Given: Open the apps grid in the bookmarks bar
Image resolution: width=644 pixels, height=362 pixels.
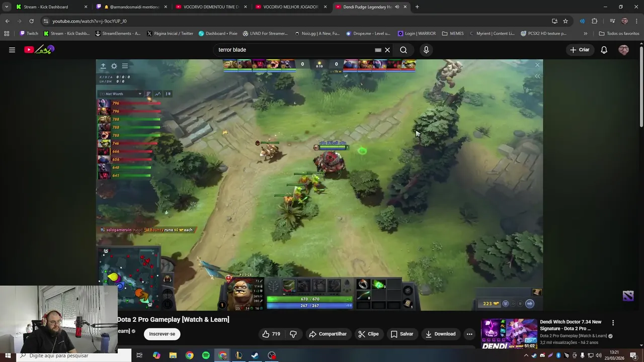Looking at the screenshot, I should pos(7,34).
